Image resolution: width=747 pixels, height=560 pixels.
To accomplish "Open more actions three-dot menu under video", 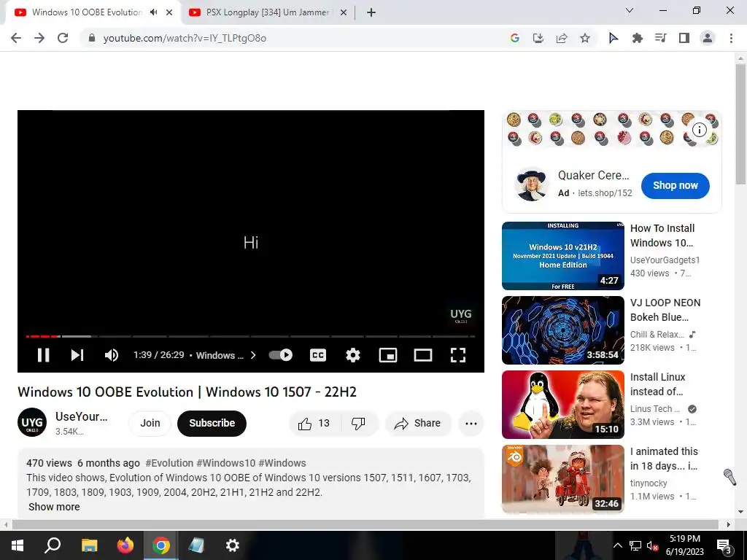I will click(x=471, y=424).
